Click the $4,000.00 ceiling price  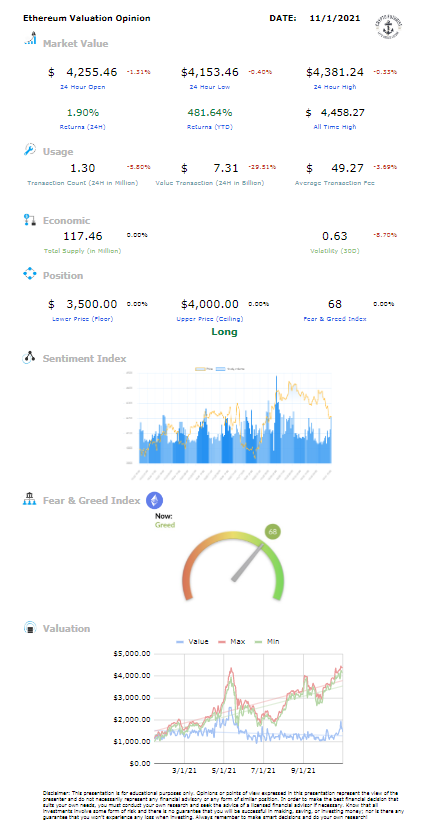(x=209, y=304)
